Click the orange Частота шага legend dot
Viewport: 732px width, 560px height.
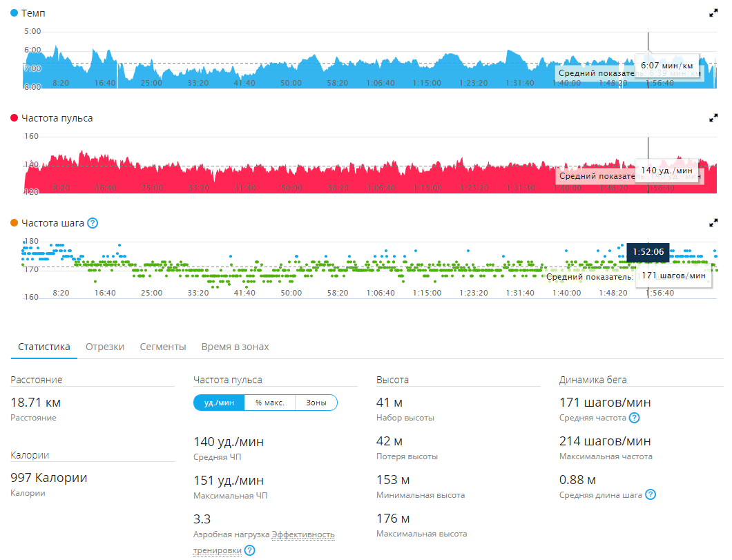[15, 223]
